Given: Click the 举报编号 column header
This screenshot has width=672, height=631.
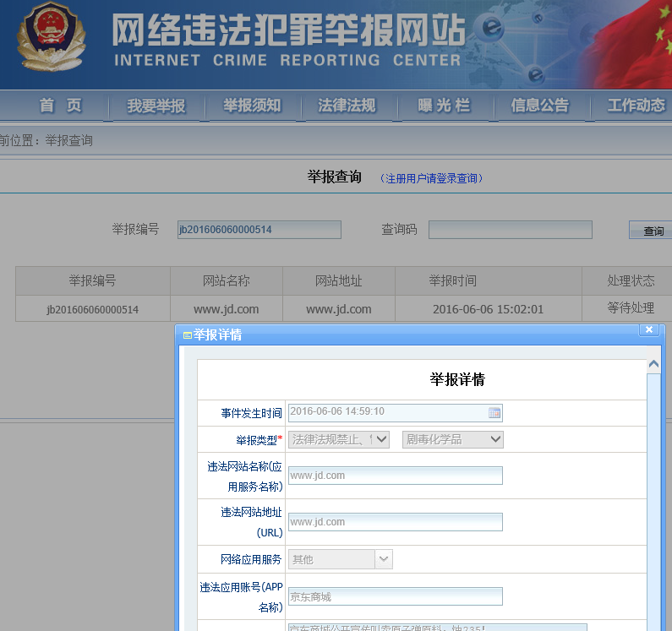Looking at the screenshot, I should pyautogui.click(x=93, y=281).
